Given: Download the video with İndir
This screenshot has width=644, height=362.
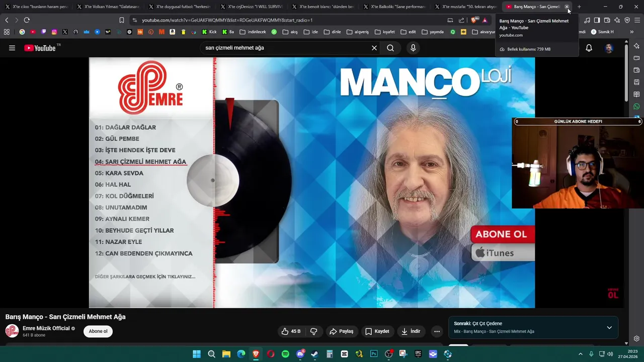Looking at the screenshot, I should pyautogui.click(x=411, y=331).
